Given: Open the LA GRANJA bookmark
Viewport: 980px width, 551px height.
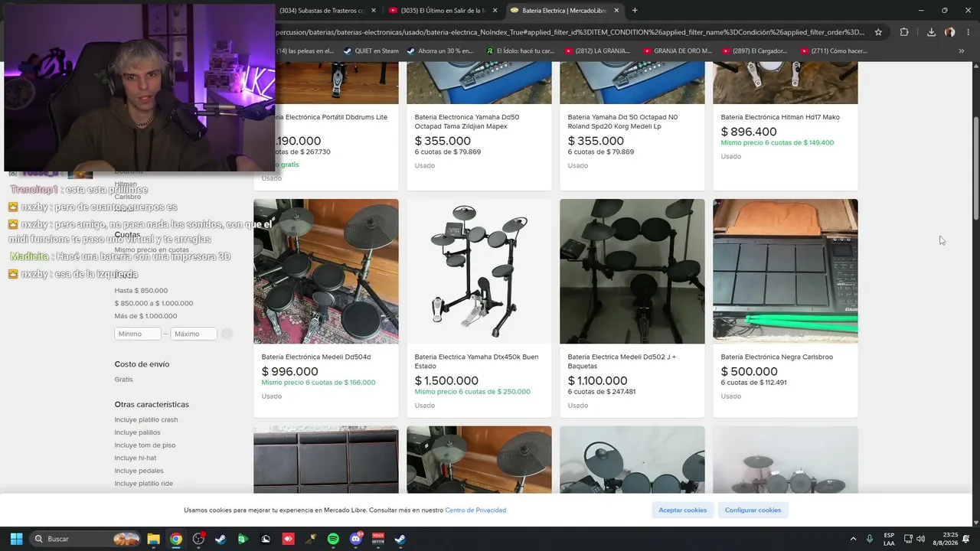Looking at the screenshot, I should pos(597,51).
